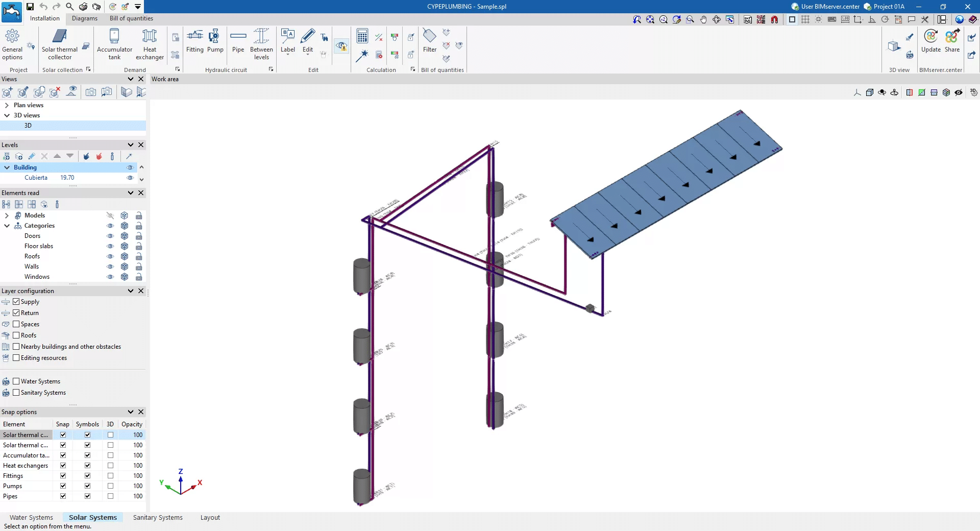980x531 pixels.
Task: Select the Cubierta level row
Action: (36, 178)
